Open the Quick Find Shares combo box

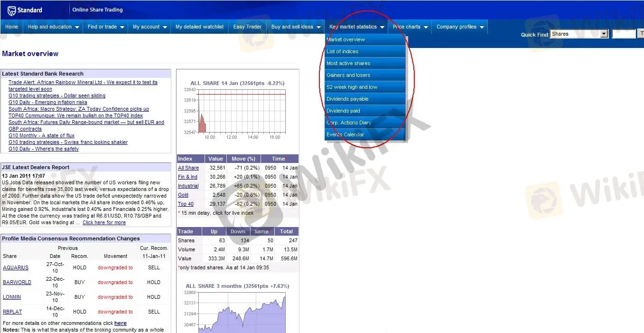click(x=579, y=34)
